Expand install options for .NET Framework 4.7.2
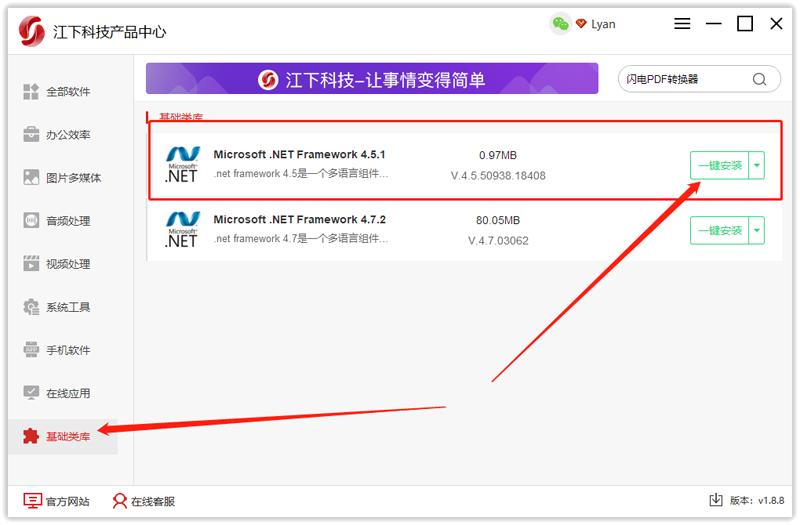 pyautogui.click(x=757, y=230)
